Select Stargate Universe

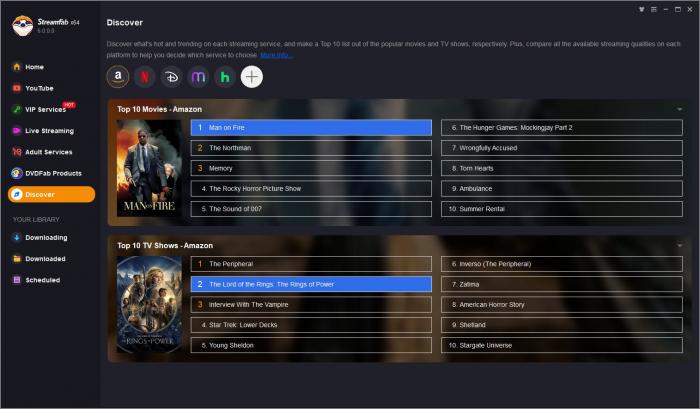click(x=562, y=345)
